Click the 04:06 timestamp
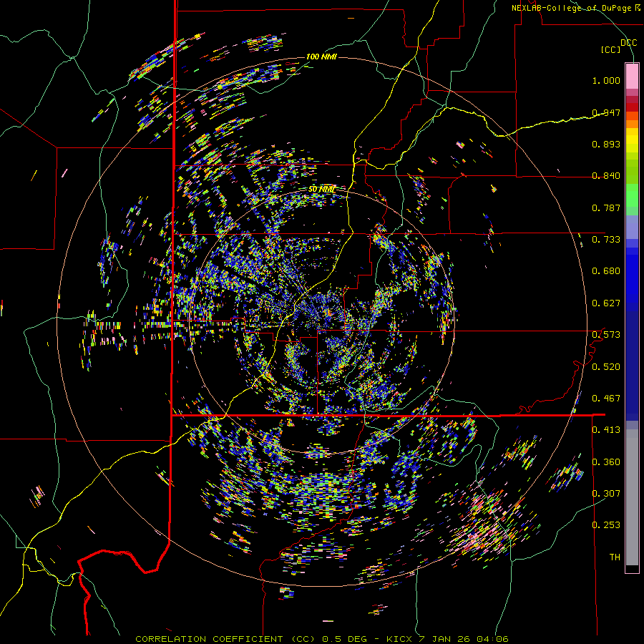Screen dimensions: 644x644 click(x=493, y=639)
